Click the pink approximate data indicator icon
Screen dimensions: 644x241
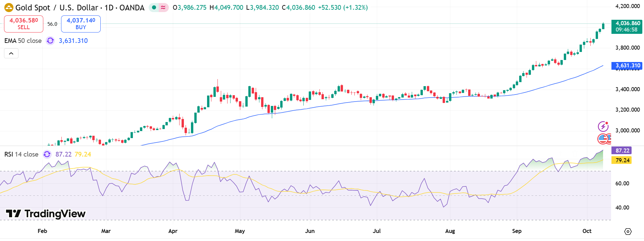(163, 7)
